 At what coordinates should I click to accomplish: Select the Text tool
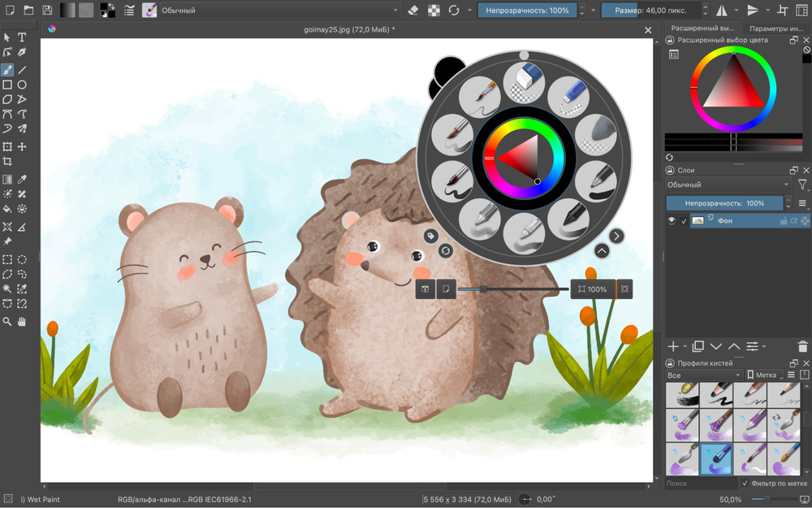tap(22, 36)
